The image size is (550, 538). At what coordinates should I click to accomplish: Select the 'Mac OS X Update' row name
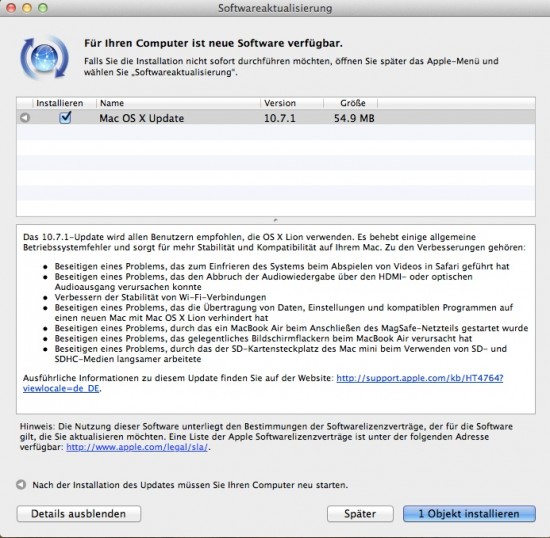[x=142, y=118]
